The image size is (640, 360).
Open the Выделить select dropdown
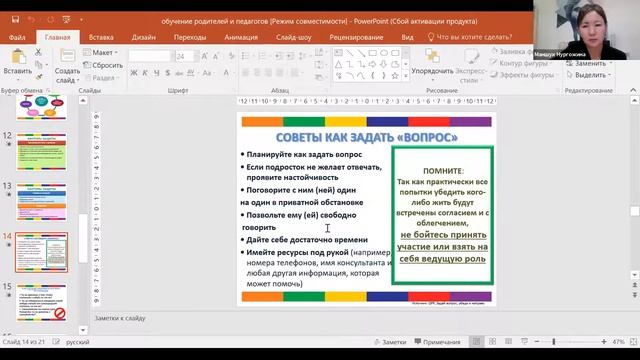[x=589, y=75]
